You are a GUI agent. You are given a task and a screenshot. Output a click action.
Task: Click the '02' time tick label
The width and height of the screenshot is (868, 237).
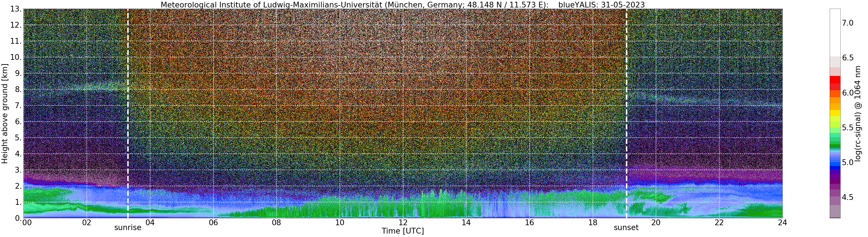(x=87, y=223)
